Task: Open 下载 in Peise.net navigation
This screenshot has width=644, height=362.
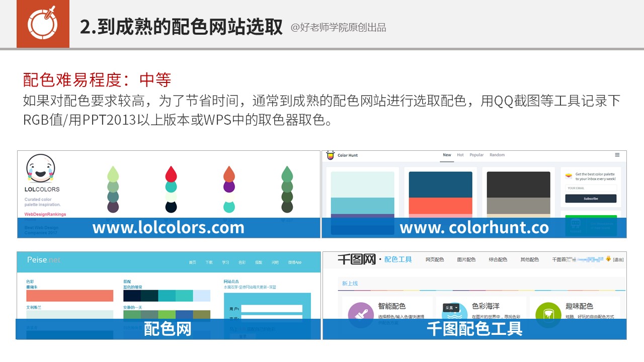Action: coord(209,262)
